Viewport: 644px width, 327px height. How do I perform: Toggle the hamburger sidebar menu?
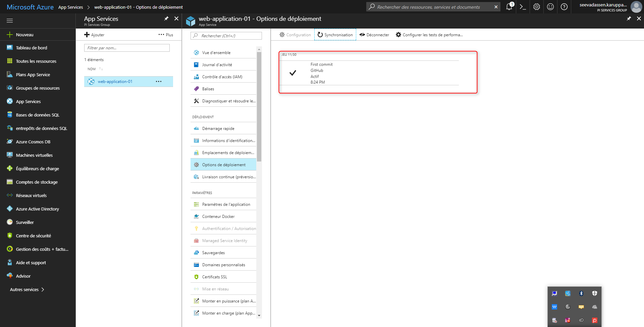pyautogui.click(x=10, y=21)
